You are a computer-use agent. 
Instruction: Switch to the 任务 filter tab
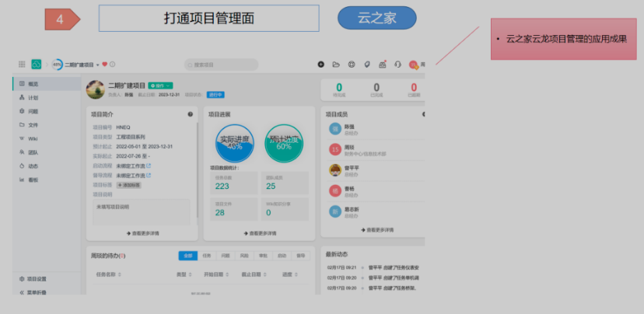207,256
